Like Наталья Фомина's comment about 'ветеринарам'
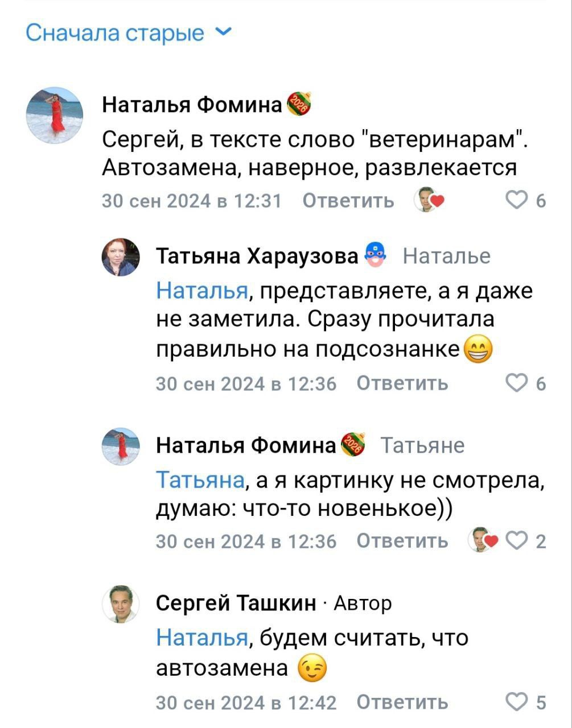The image size is (572, 728). coord(516,200)
